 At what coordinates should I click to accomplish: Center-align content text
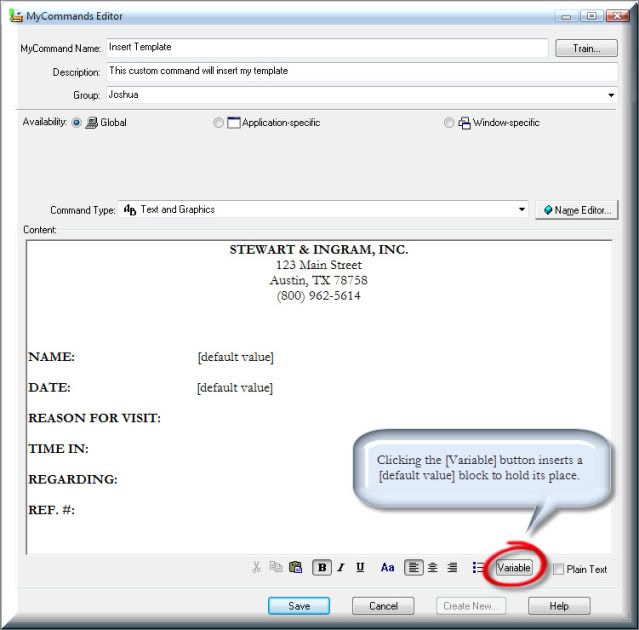pyautogui.click(x=433, y=567)
